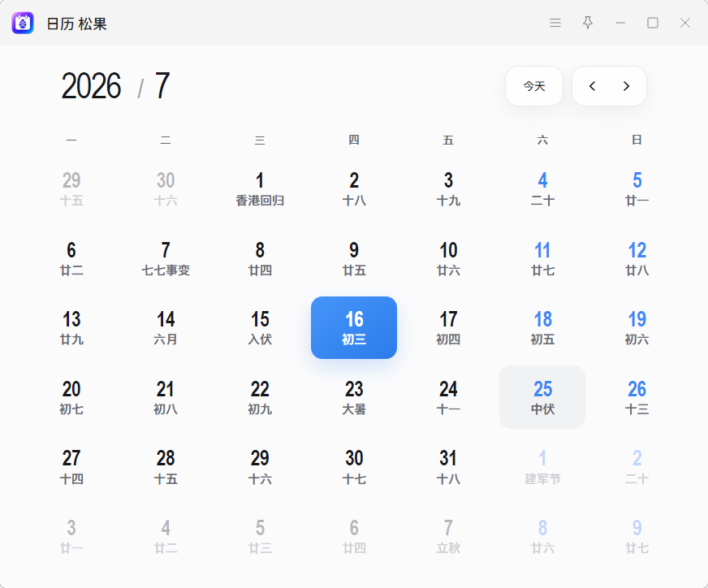Select July 20 初七
The width and height of the screenshot is (708, 588).
pyautogui.click(x=71, y=397)
